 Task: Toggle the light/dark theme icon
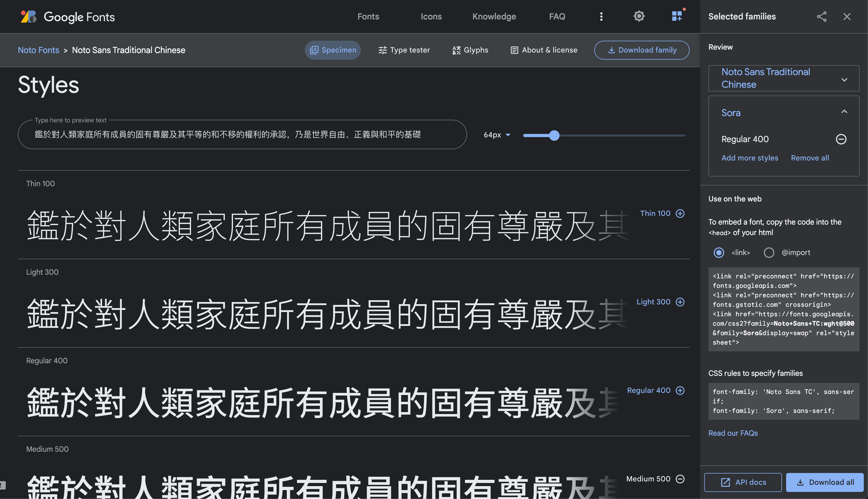point(639,16)
